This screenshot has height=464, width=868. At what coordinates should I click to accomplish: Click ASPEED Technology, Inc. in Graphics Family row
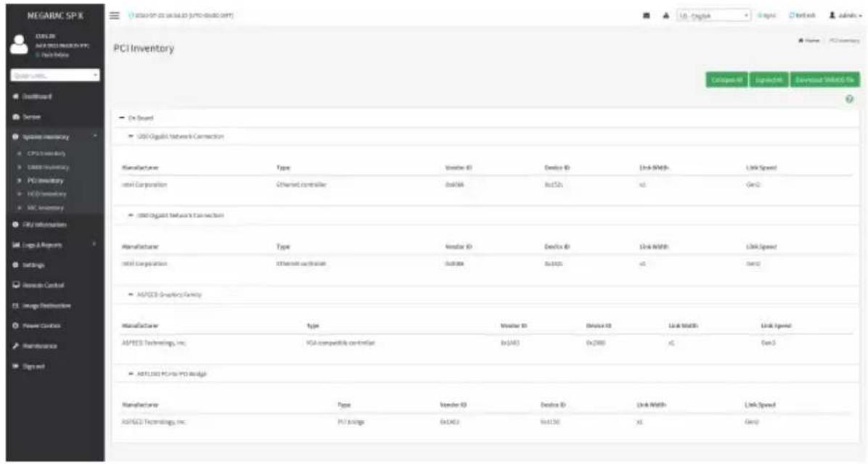click(x=154, y=343)
